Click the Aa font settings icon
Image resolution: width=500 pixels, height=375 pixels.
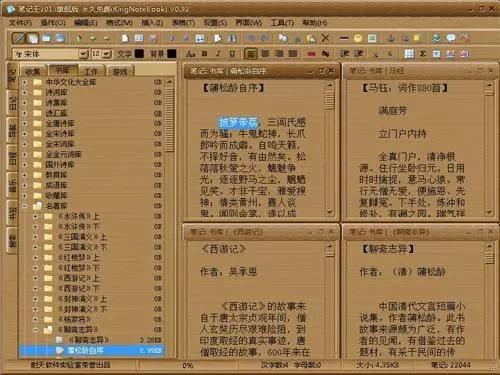[191, 54]
